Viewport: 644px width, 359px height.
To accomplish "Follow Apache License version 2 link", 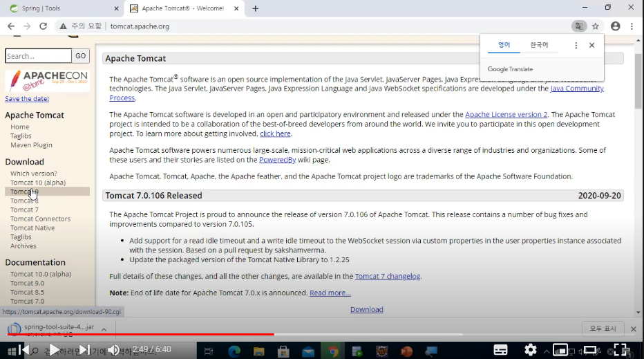I will (506, 114).
